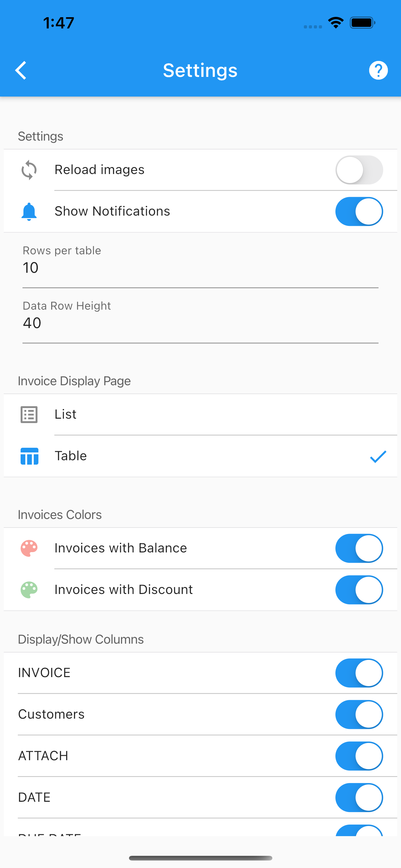Tap the blue Table layout icon

click(x=29, y=456)
